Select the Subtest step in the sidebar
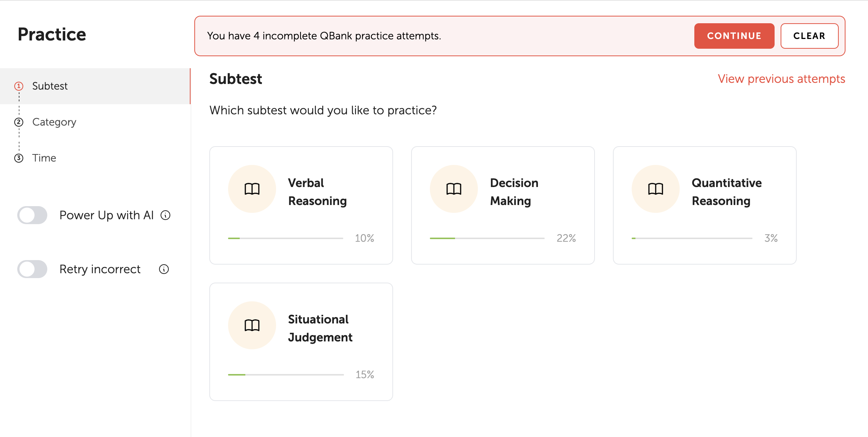 coord(95,86)
